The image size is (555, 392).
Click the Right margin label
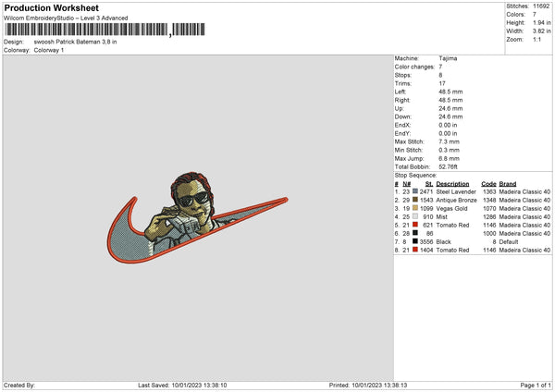pos(402,100)
